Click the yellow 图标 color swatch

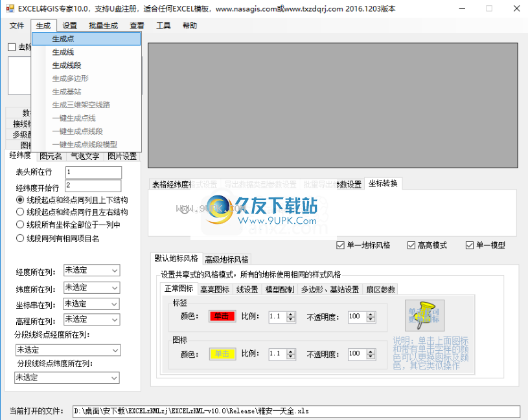222,354
